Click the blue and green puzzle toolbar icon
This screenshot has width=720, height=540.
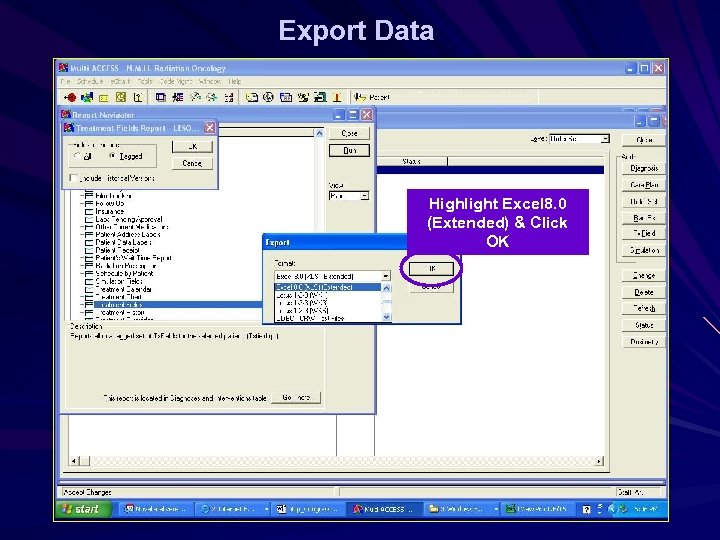tap(87, 97)
